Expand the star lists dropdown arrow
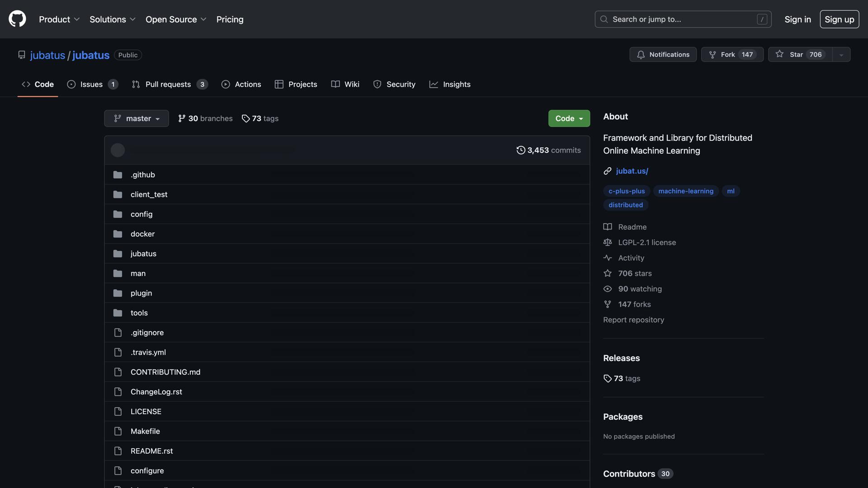This screenshot has width=868, height=488. point(841,55)
